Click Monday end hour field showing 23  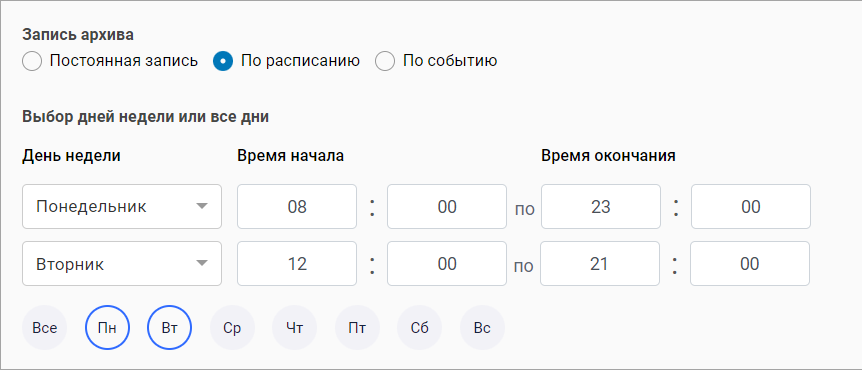[601, 207]
